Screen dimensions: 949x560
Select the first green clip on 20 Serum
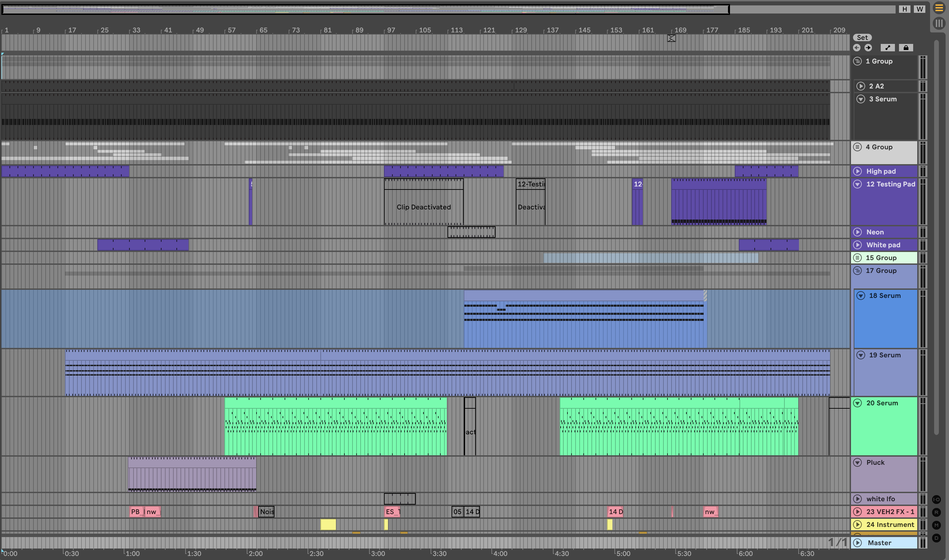336,426
